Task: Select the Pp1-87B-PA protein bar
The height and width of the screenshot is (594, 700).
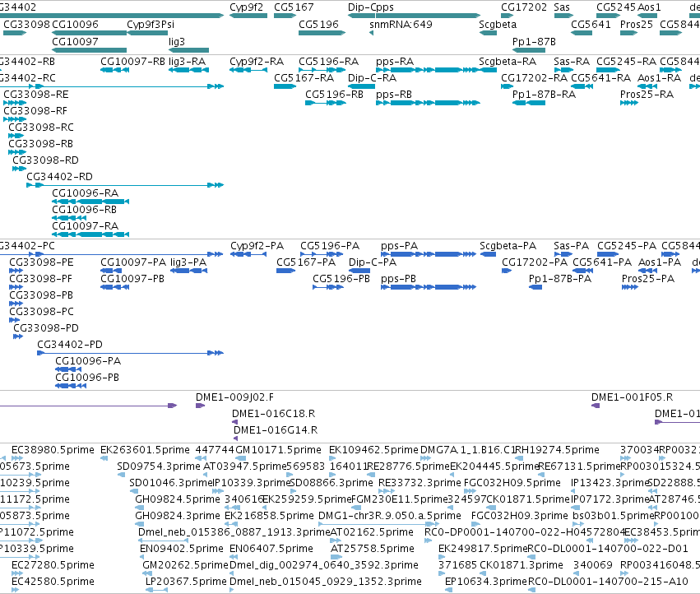Action: [535, 288]
